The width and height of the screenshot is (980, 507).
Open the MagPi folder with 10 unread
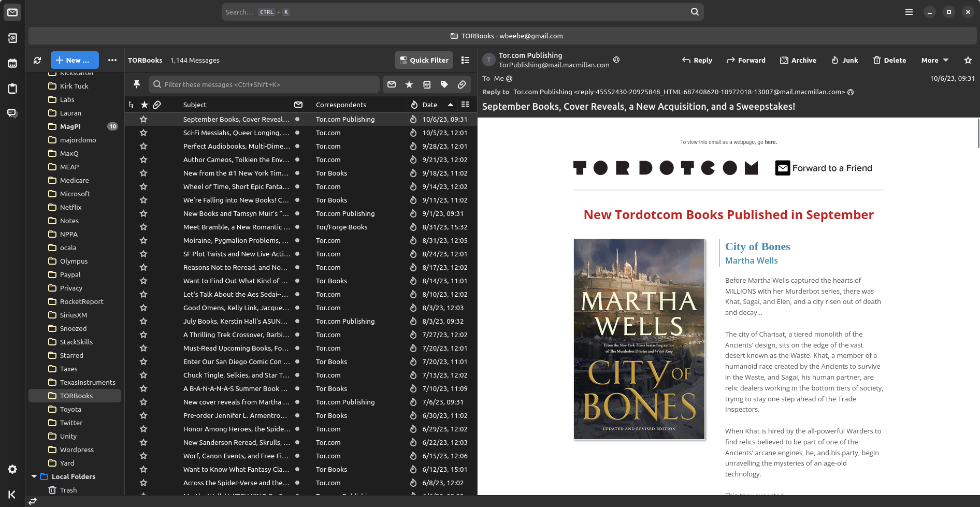pos(76,126)
